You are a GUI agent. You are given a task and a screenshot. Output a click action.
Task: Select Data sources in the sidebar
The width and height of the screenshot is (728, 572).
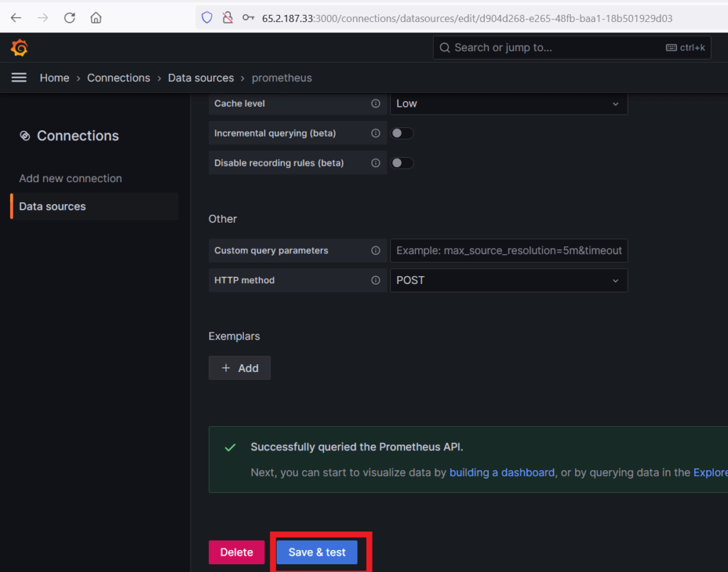coord(53,206)
